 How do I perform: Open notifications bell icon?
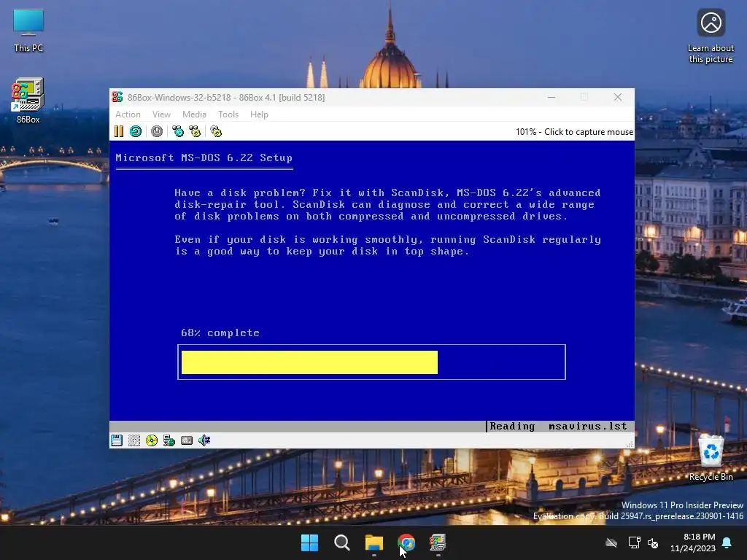727,542
